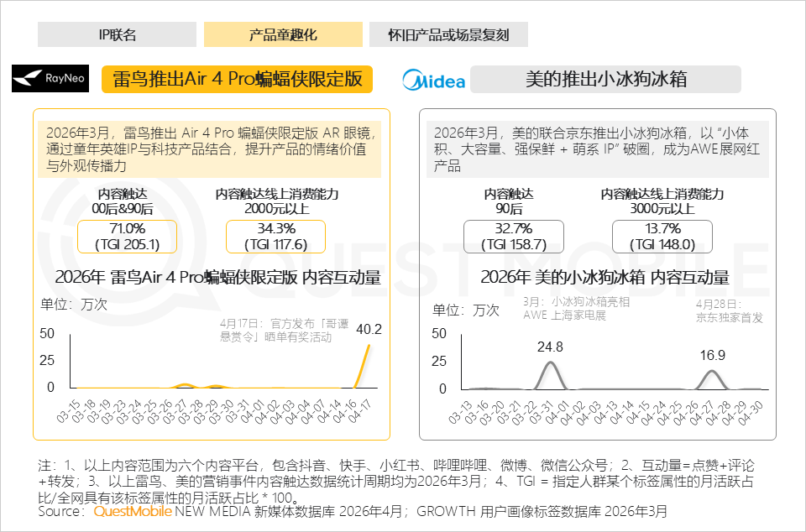Click the 03-15 axis label in RayNeo chart
Viewport: 806px width, 532px height.
click(68, 412)
